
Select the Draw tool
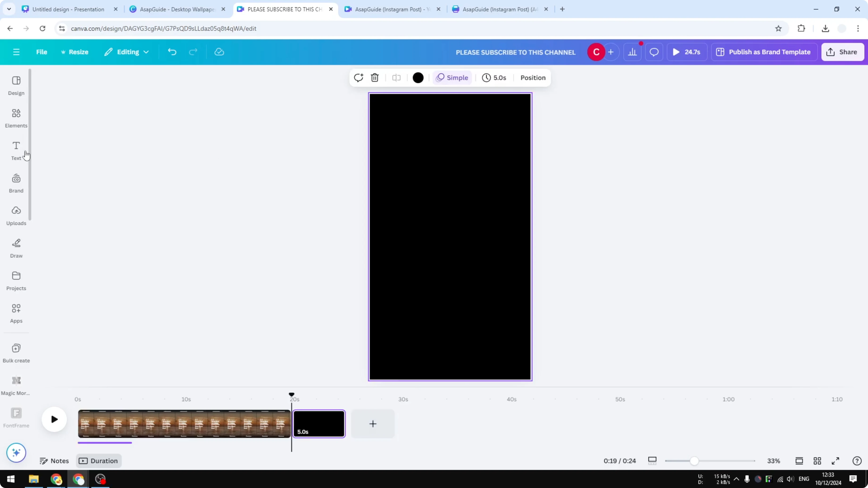(16, 248)
